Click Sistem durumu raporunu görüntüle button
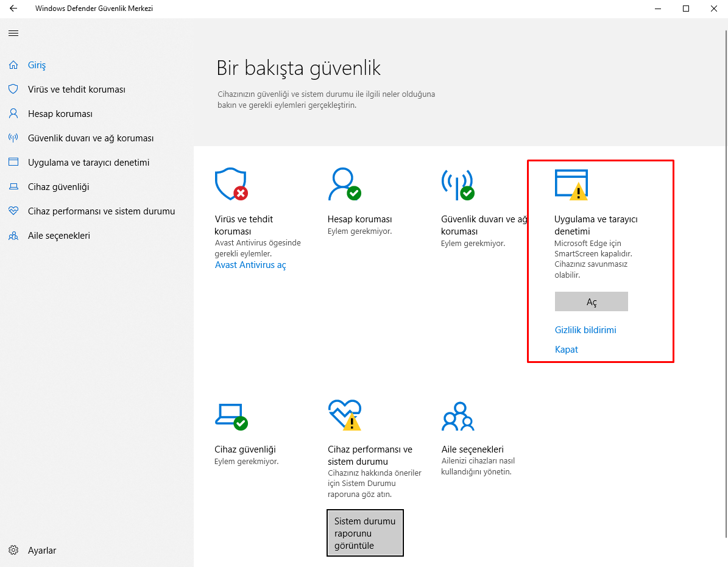 pos(365,533)
